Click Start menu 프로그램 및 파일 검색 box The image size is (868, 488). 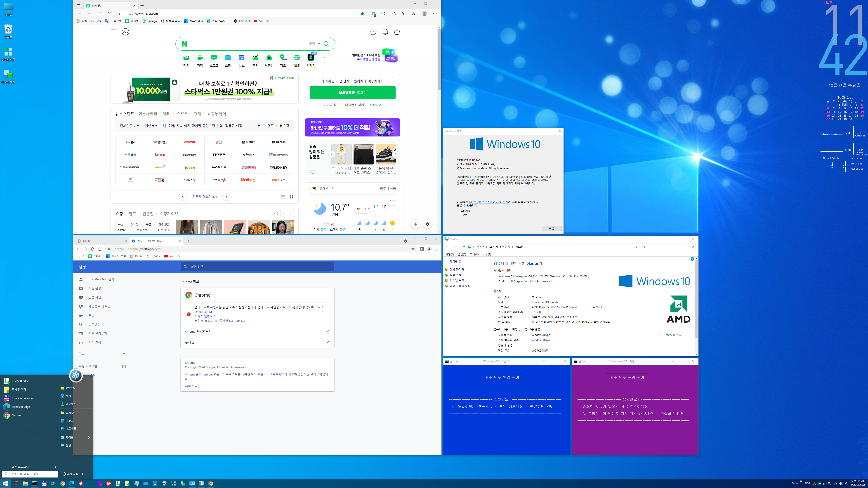pos(30,474)
